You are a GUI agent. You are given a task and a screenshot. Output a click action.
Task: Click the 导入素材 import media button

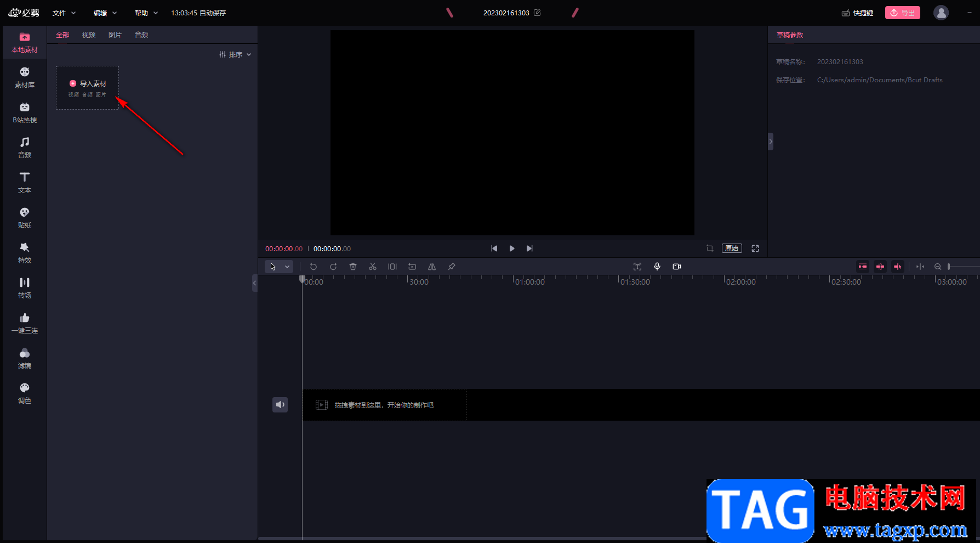click(88, 88)
